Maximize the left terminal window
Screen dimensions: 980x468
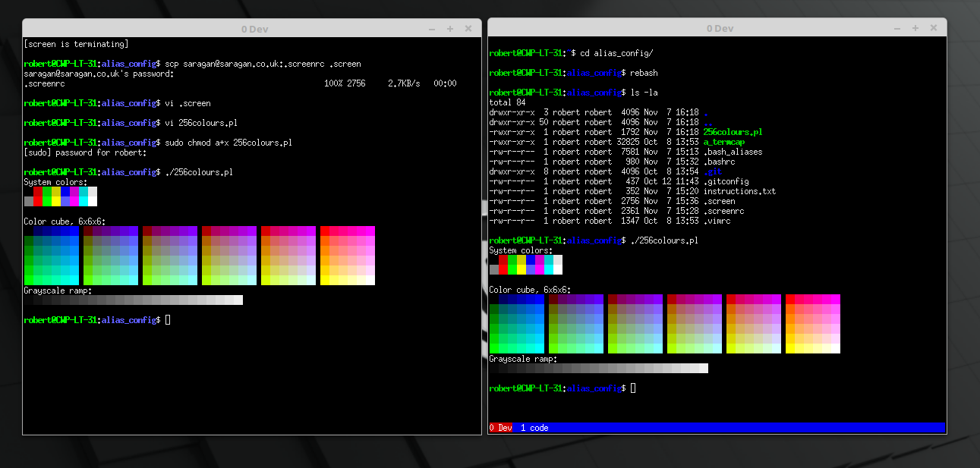450,29
